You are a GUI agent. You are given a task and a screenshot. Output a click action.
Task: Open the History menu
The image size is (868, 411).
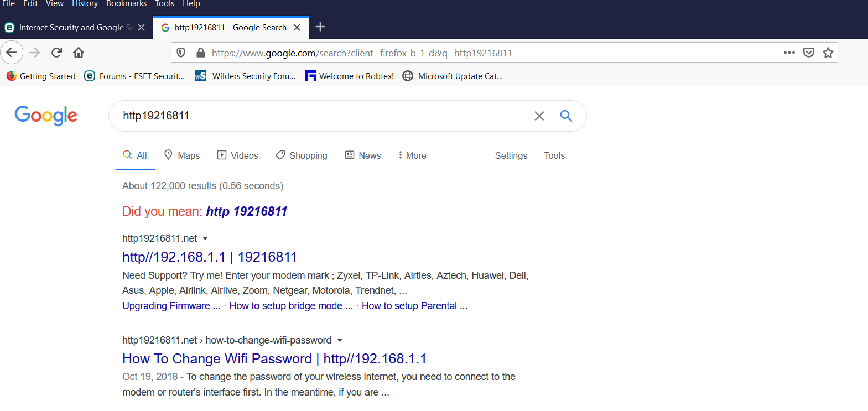coord(85,4)
